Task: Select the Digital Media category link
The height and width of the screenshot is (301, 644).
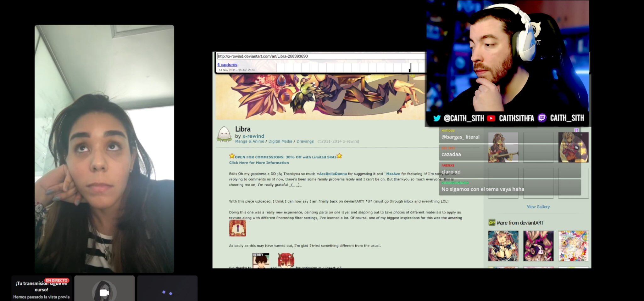Action: (280, 141)
